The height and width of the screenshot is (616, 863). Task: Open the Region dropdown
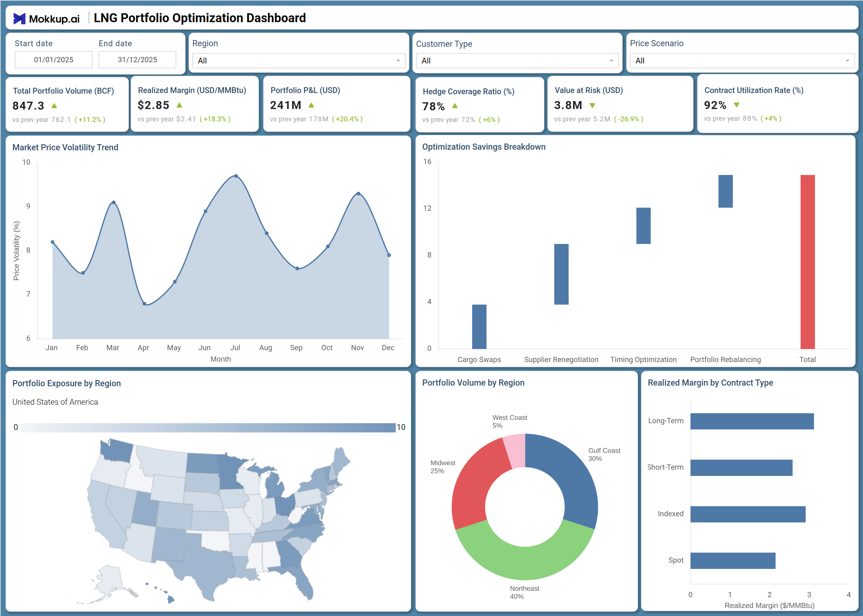point(299,61)
